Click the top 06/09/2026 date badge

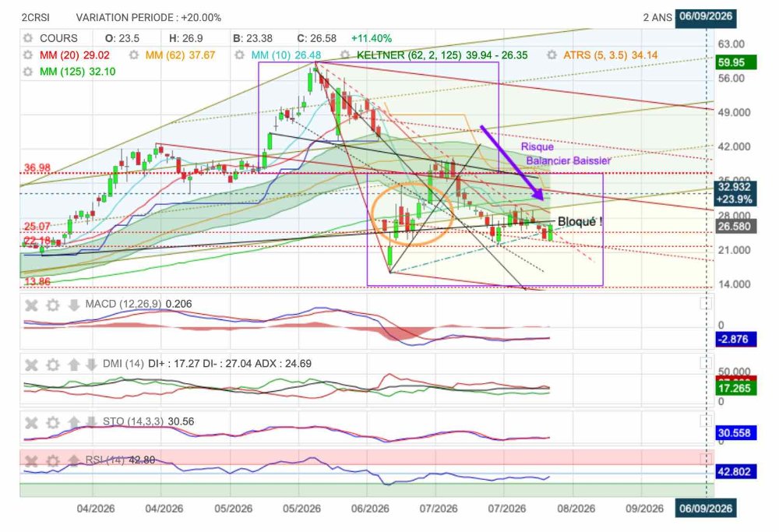coord(706,16)
